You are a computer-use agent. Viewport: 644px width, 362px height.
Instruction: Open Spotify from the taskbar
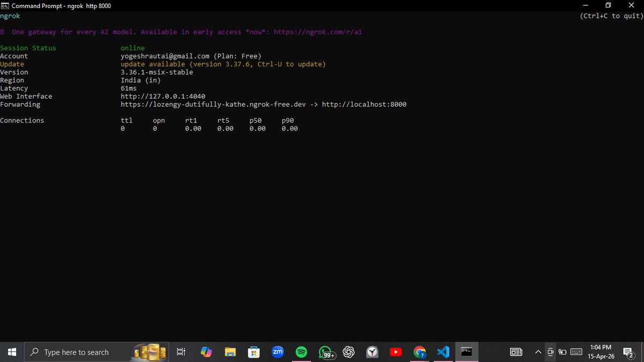click(x=301, y=352)
